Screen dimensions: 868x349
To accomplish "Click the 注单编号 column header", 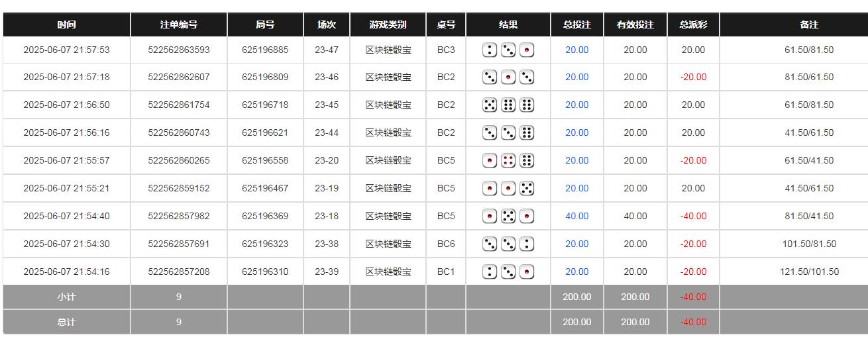I will [x=178, y=25].
